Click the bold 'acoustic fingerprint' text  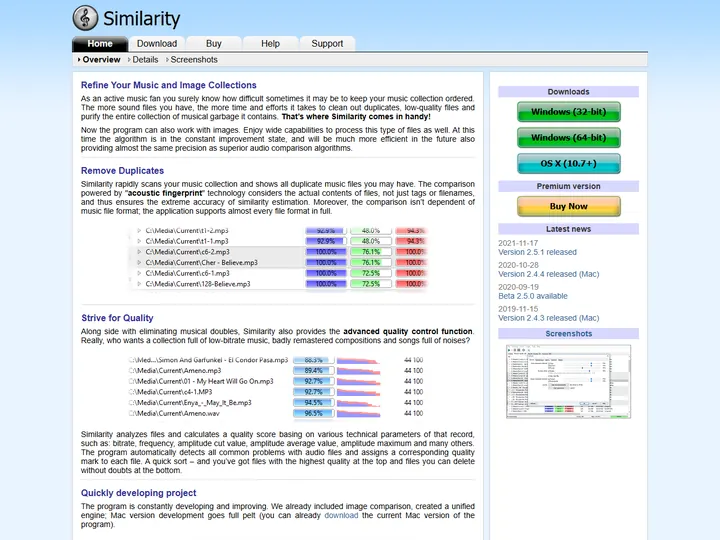[x=164, y=193]
